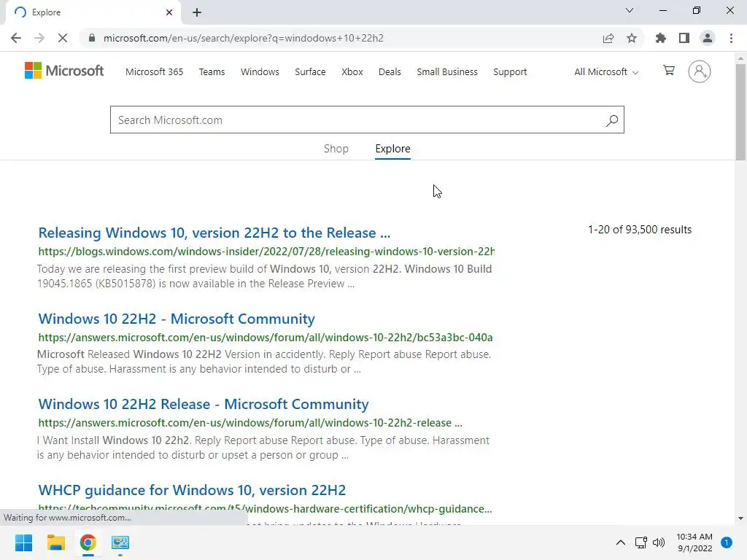Click the Microsoft logo
This screenshot has width=747, height=560.
(x=64, y=71)
